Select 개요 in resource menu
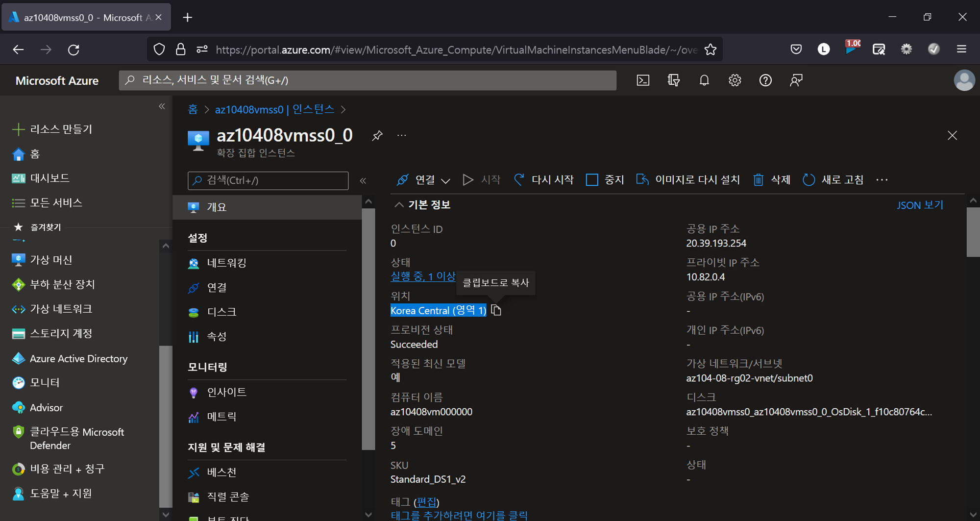This screenshot has width=980, height=521. (x=268, y=207)
